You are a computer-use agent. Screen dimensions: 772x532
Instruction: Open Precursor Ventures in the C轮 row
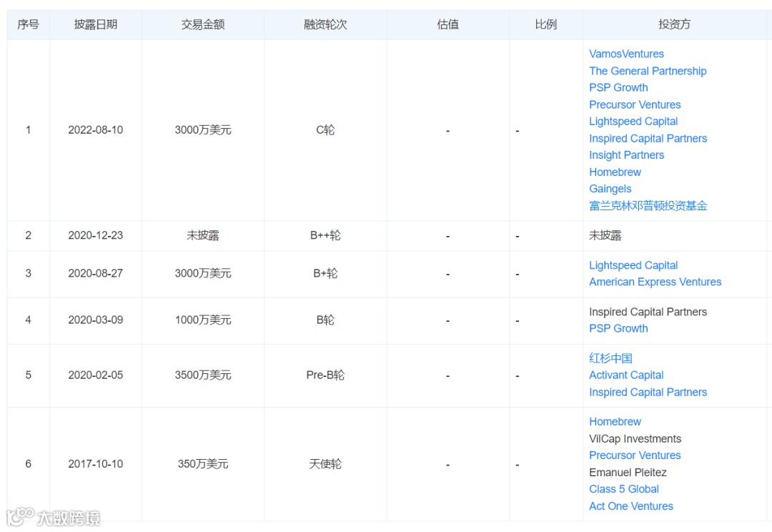point(635,104)
